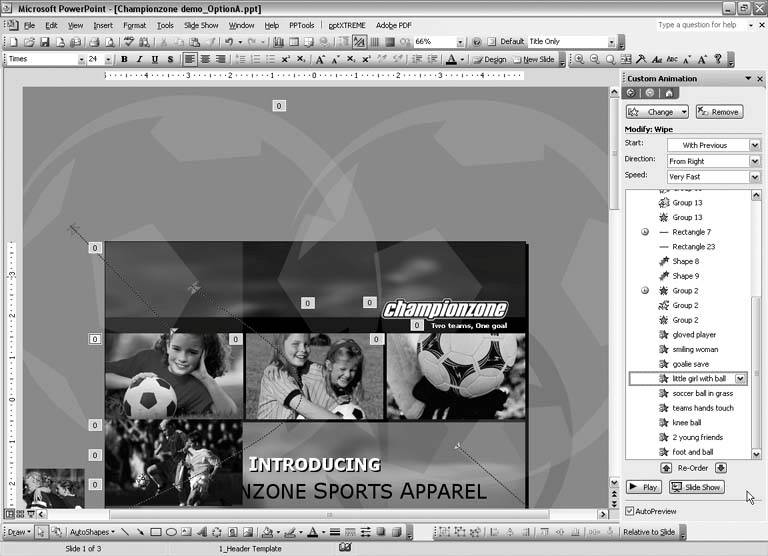Select the Rectangle 23 animation entry
The image size is (768, 556).
pos(694,246)
